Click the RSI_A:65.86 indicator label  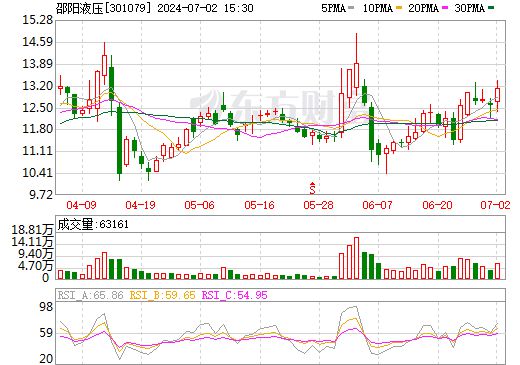(91, 295)
